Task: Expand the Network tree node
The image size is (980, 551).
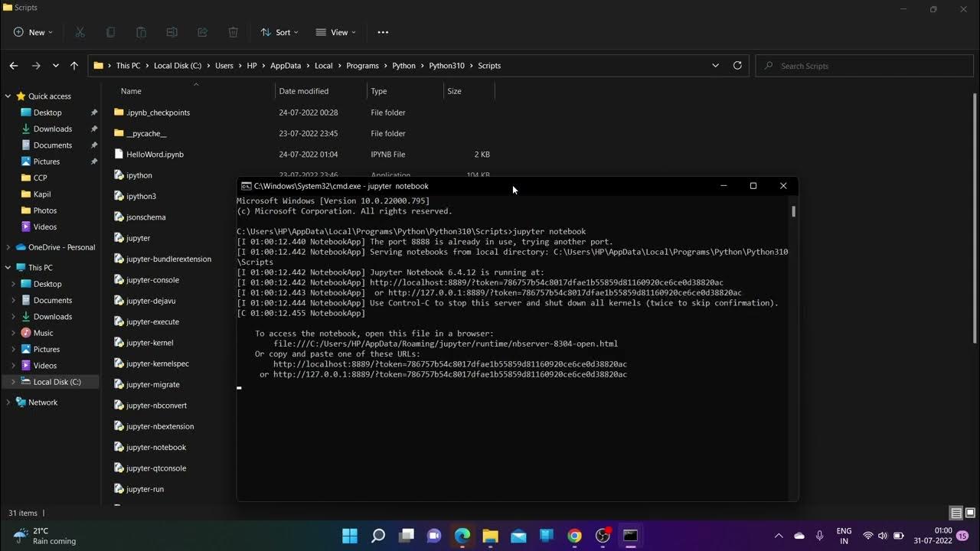Action: pyautogui.click(x=8, y=402)
